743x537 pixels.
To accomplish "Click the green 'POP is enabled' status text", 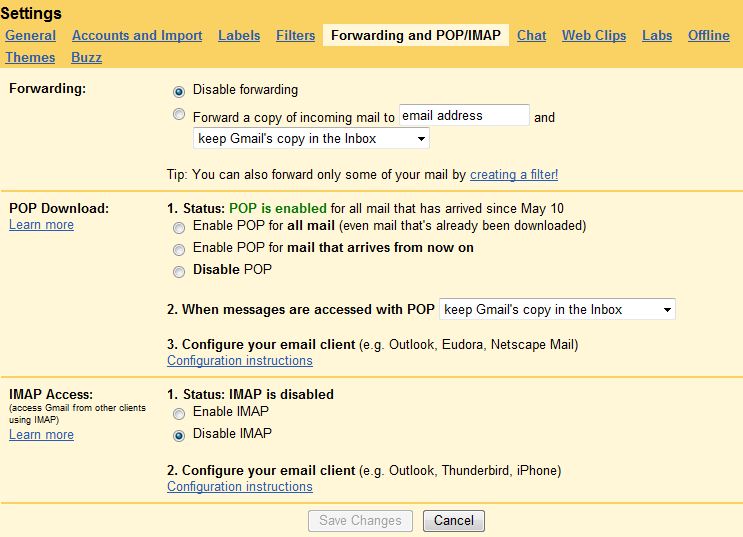I will coord(278,209).
